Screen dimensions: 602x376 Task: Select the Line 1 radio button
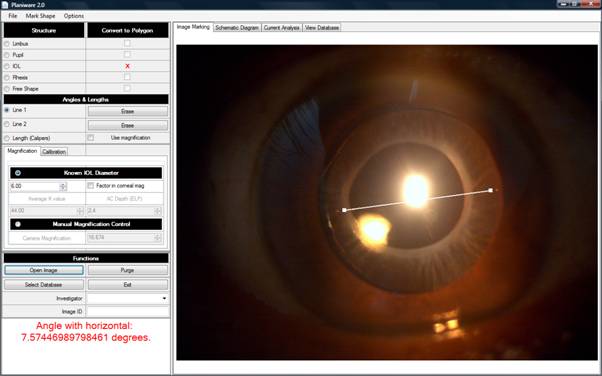(7, 110)
